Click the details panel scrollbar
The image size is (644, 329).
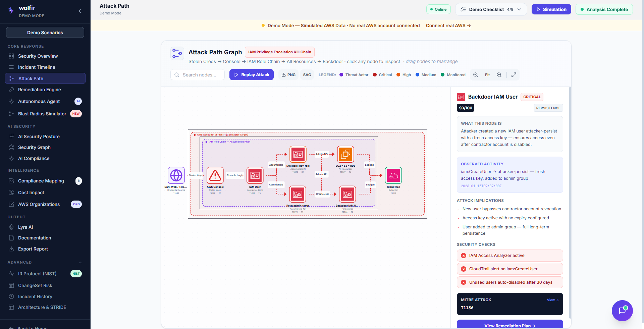tap(570, 203)
